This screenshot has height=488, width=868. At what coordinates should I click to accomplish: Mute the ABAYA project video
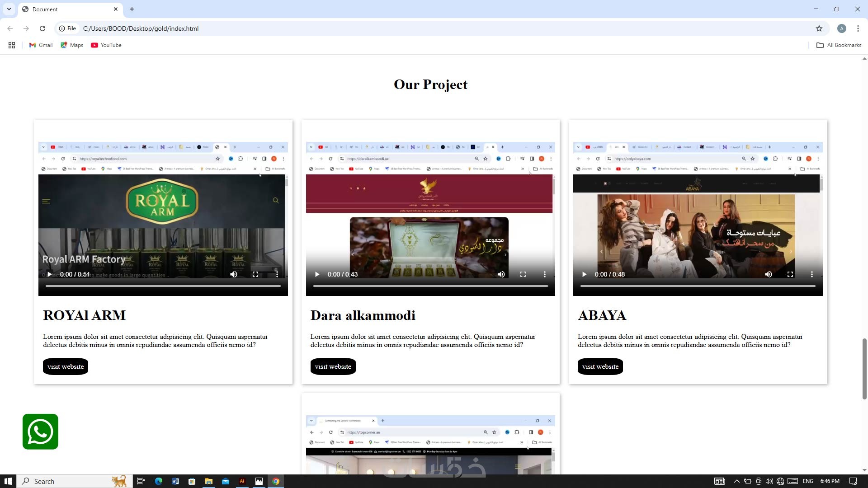[x=768, y=274]
